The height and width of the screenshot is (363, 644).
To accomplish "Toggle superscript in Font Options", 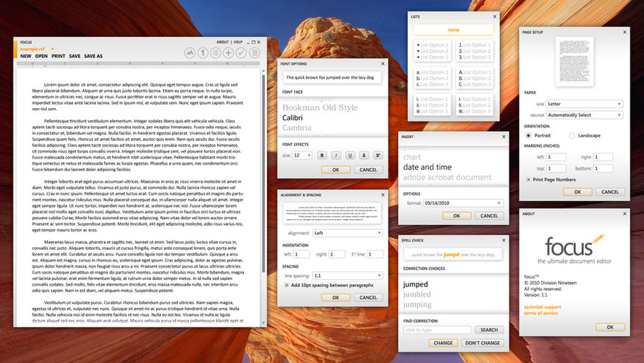I will point(378,155).
